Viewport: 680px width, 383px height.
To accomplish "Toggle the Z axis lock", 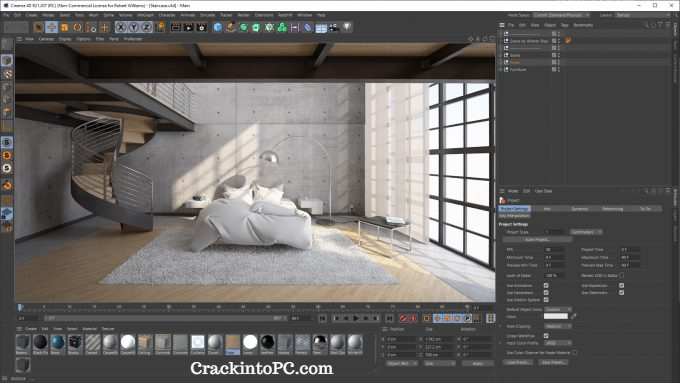I will point(147,27).
